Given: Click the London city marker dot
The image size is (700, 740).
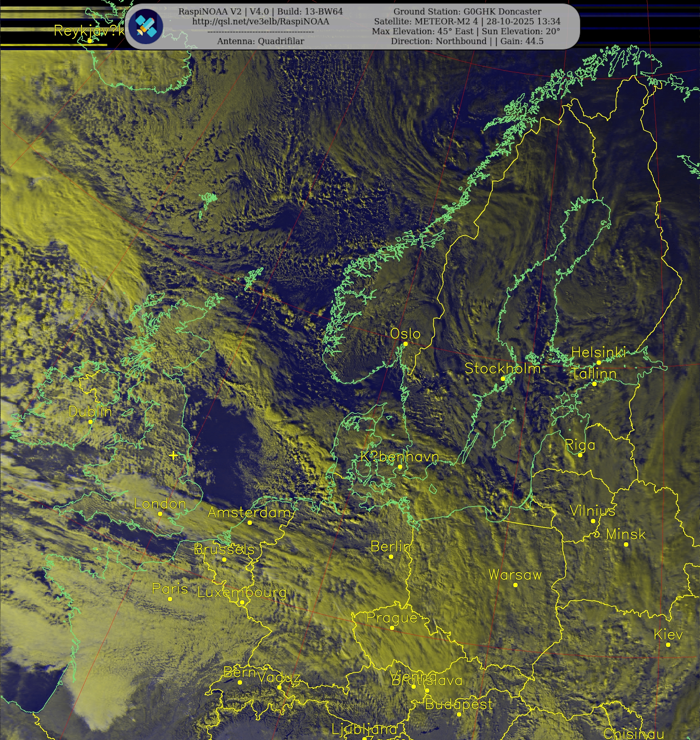Looking at the screenshot, I should (x=160, y=514).
